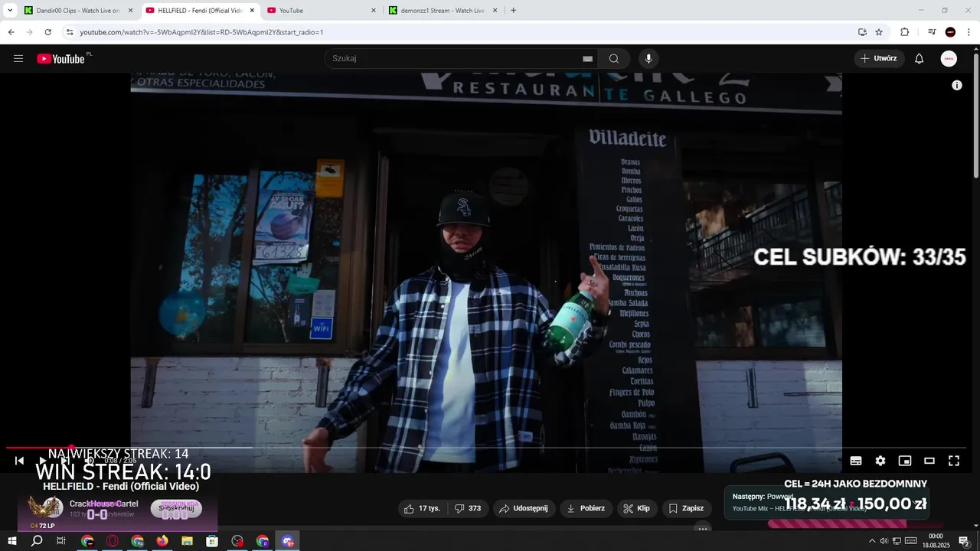Click the youtube.com address bar URL
This screenshot has height=551, width=980.
tap(201, 32)
